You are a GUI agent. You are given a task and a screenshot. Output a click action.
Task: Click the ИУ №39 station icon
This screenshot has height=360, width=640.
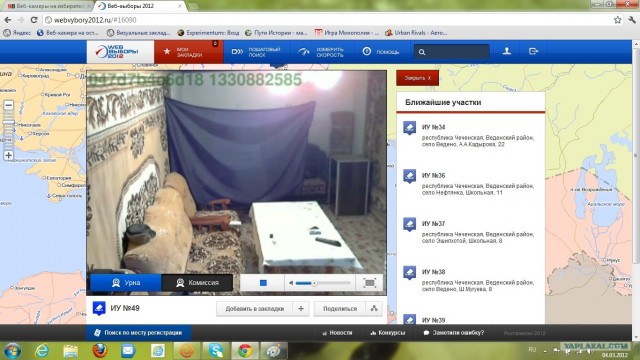click(x=409, y=319)
